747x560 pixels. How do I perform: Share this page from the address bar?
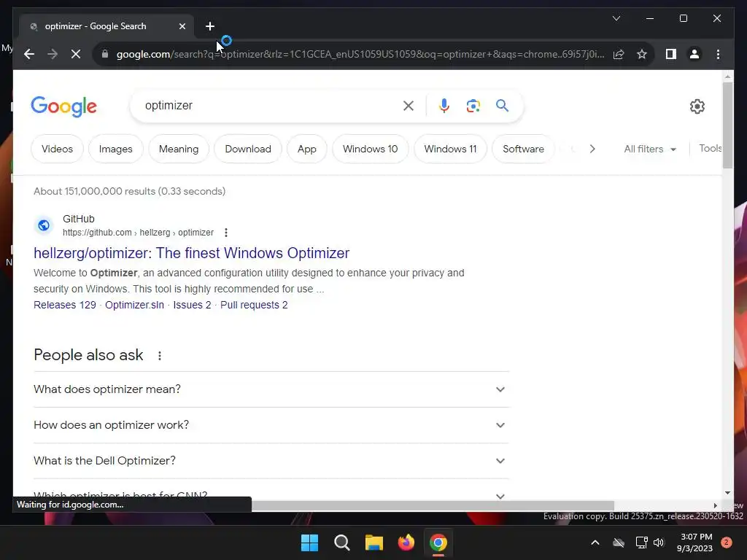pyautogui.click(x=619, y=54)
